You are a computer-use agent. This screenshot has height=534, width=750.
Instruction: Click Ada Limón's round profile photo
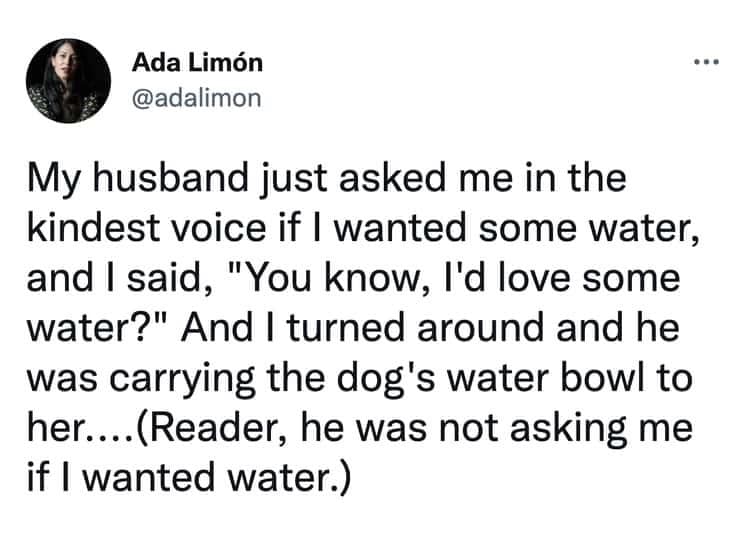[x=68, y=81]
